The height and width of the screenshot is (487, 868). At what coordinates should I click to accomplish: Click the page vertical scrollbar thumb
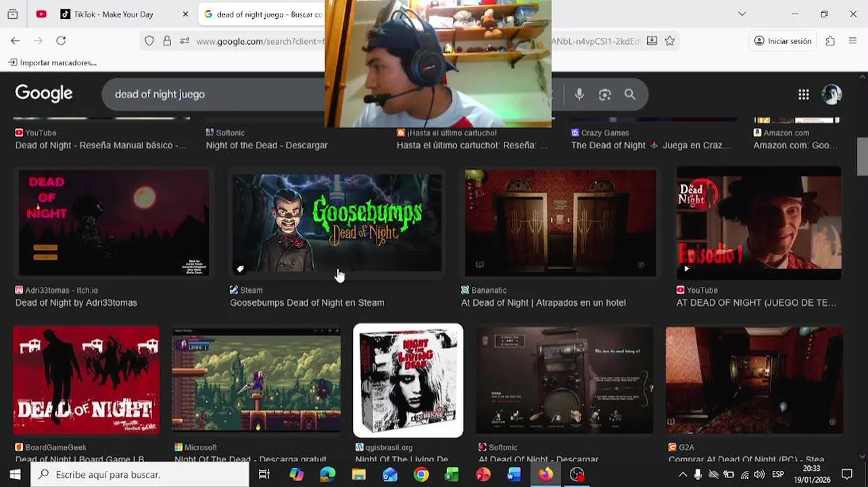coord(862,156)
